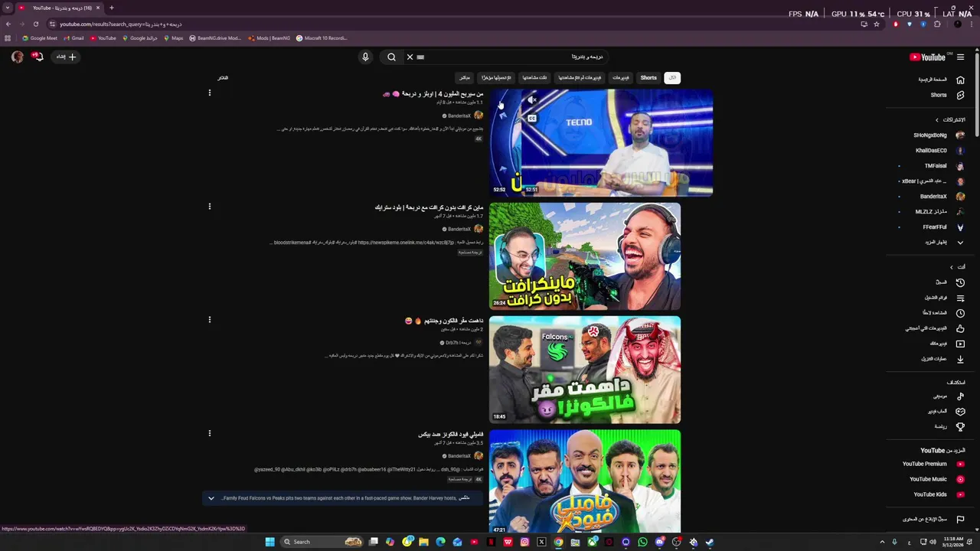Open YouTube Kids link
Viewport: 980px width, 551px height.
pyautogui.click(x=933, y=494)
